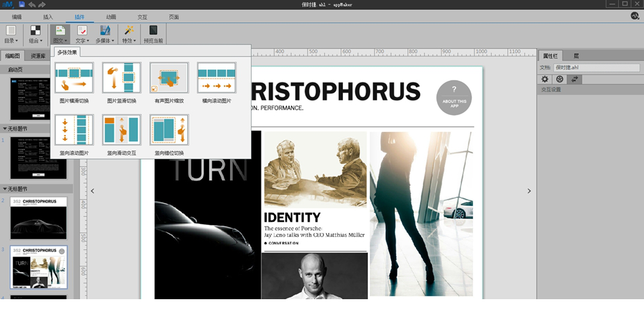
Task: Open the 特效 dropdown
Action: 129,34
